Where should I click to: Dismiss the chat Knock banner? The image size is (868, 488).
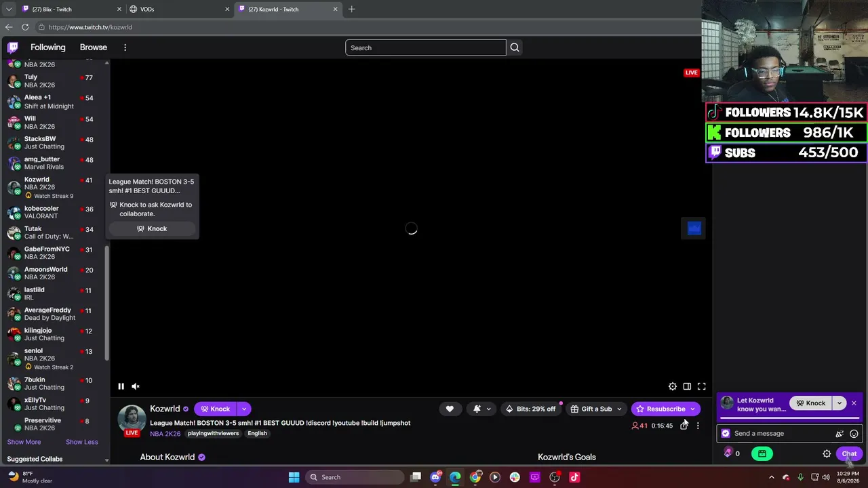pos(854,403)
